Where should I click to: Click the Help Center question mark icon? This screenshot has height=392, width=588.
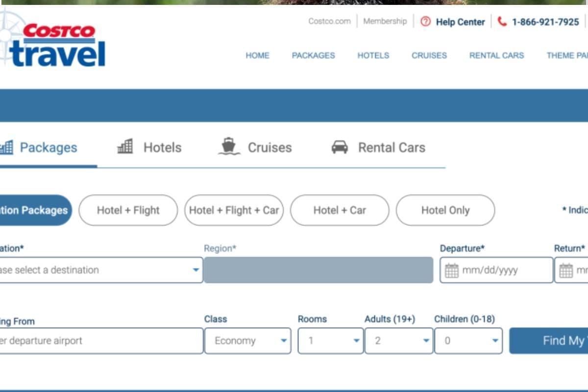pos(425,22)
